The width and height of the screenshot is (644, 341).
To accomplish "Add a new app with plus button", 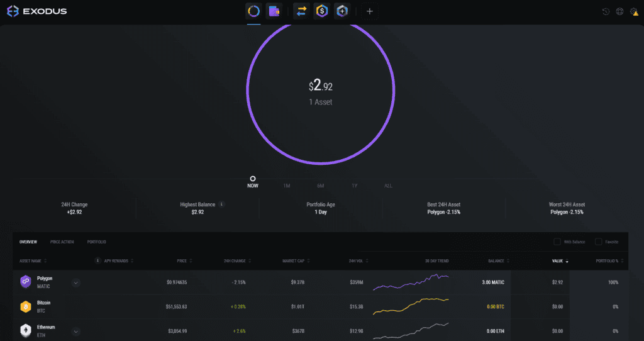I will (x=370, y=11).
